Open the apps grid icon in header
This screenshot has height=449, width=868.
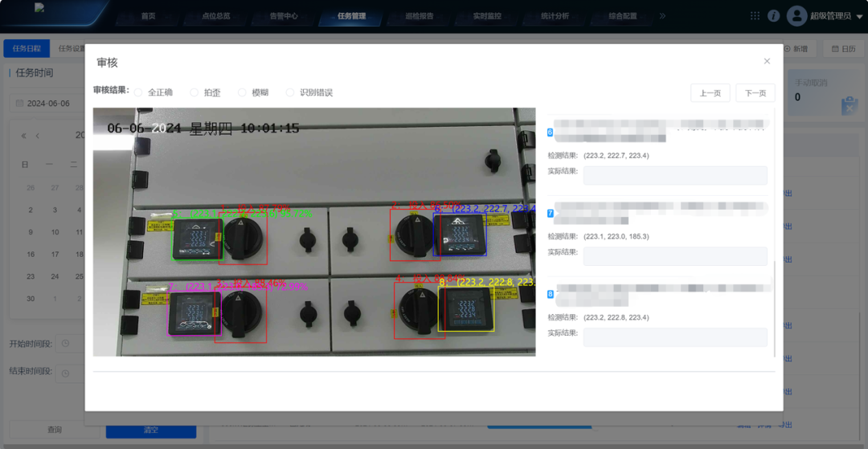click(x=755, y=15)
